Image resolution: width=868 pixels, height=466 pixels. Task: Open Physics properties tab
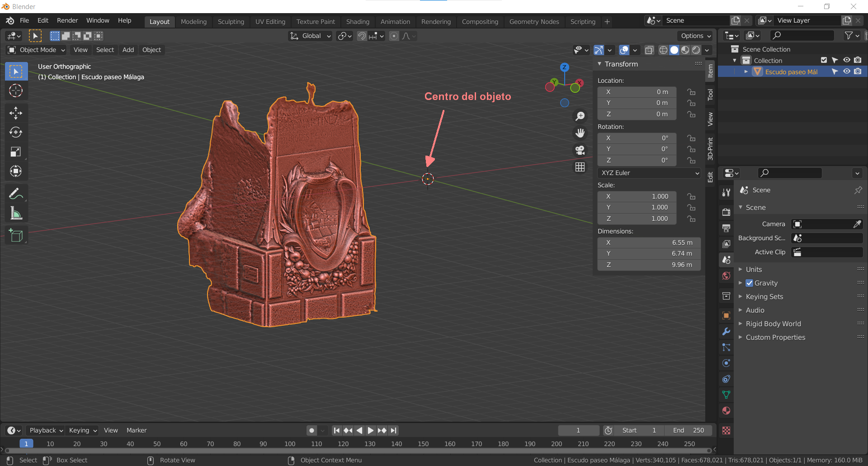tap(726, 363)
